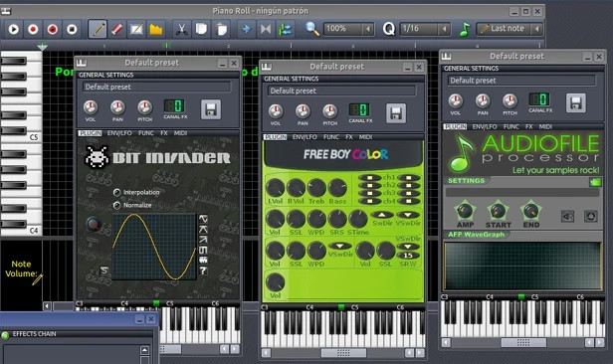Click user-defined wave question mark button
Screen dimensions: 613x364
pyautogui.click(x=203, y=271)
